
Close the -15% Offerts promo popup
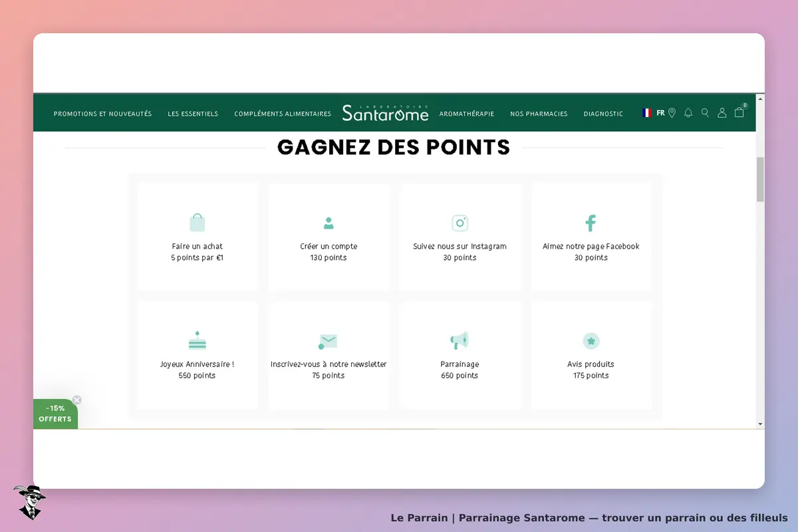[76, 400]
